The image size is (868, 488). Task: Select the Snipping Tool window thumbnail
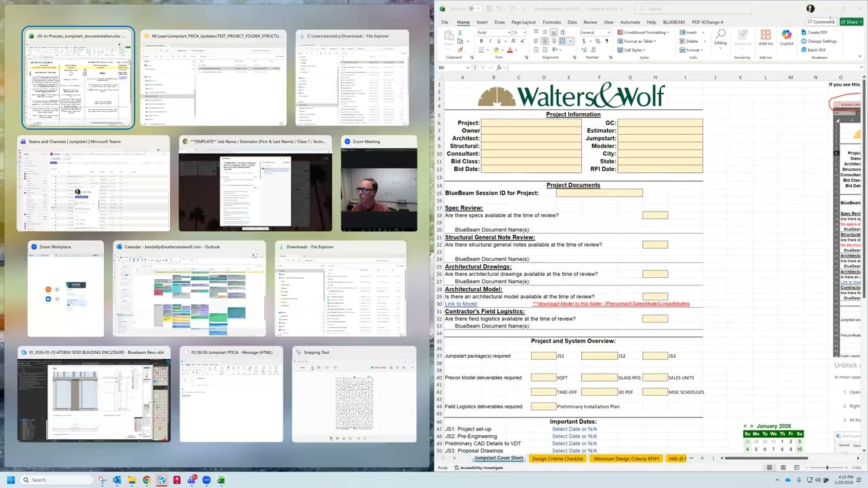coord(354,394)
